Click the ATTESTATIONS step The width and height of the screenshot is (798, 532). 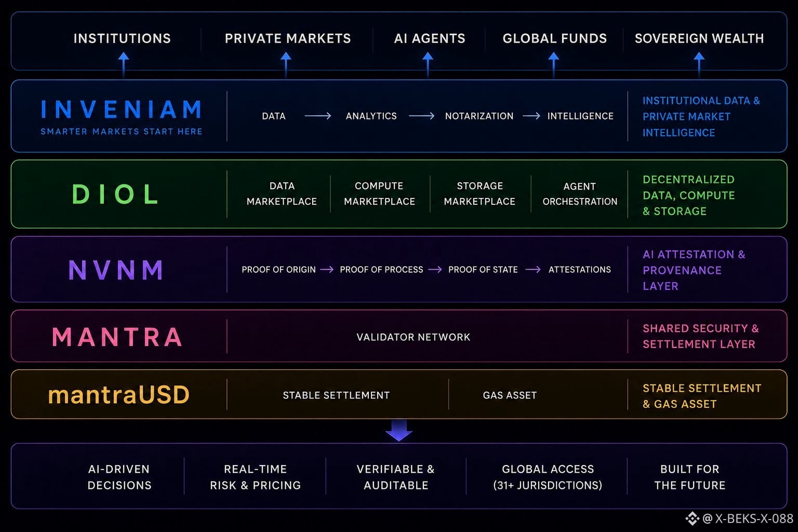[580, 270]
